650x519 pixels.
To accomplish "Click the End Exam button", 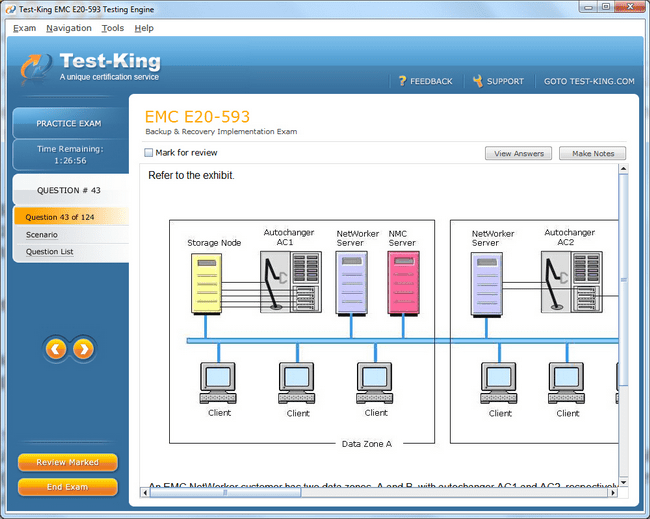I will click(68, 487).
